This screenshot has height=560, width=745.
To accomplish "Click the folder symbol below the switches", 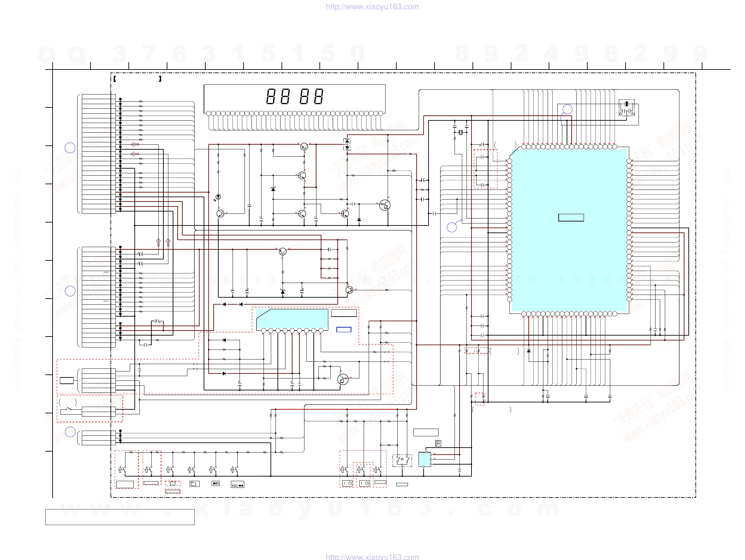I will point(194,484).
